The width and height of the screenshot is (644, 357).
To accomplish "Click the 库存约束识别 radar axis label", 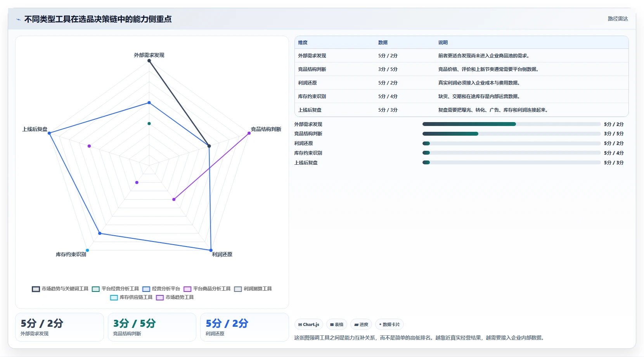I will click(x=71, y=254).
